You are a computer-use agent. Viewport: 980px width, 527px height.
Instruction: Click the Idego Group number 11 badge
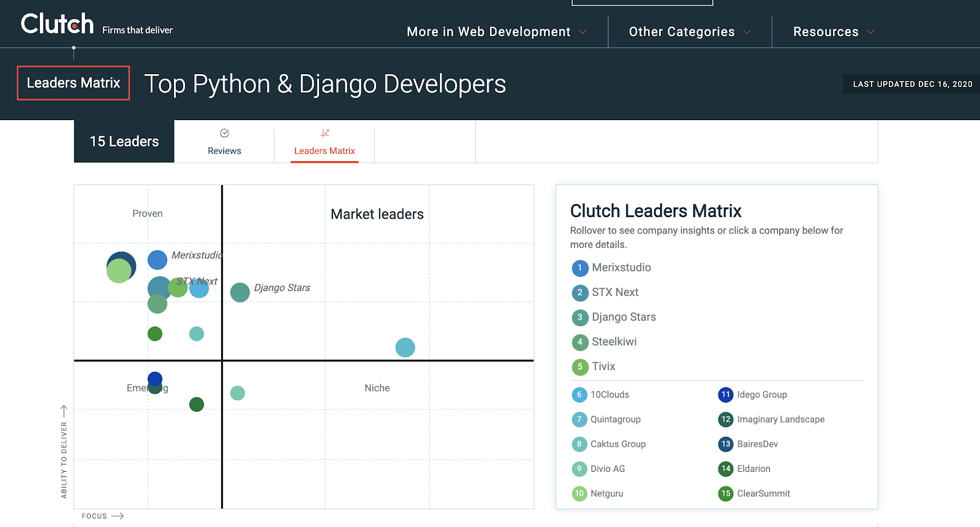click(725, 395)
